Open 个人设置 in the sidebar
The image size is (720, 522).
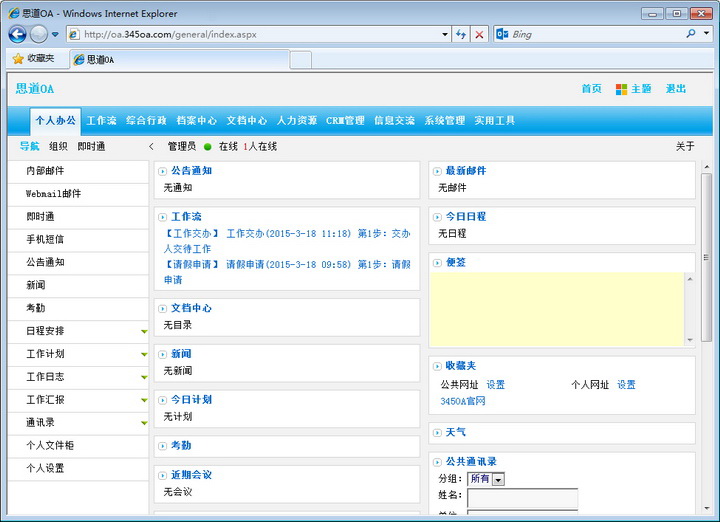(78, 468)
